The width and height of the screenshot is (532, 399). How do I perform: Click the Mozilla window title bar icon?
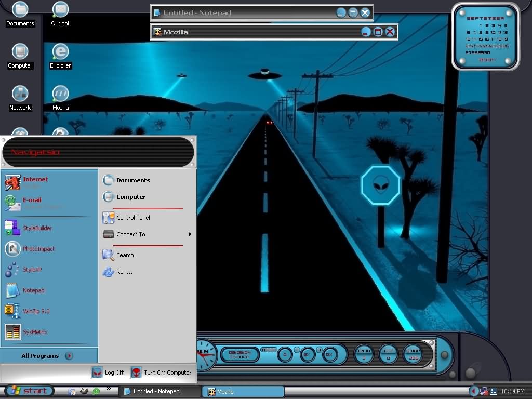pos(157,32)
